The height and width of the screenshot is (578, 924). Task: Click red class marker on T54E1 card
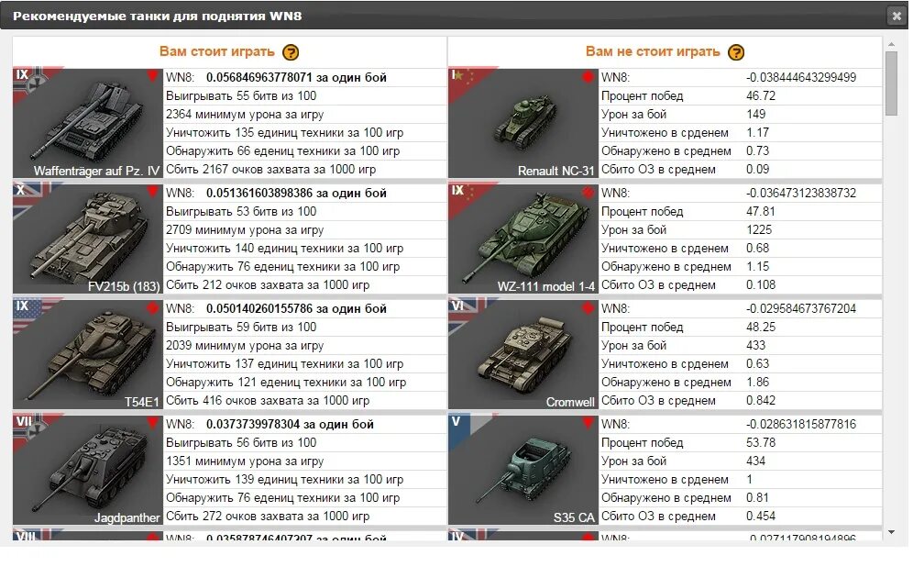coord(152,307)
